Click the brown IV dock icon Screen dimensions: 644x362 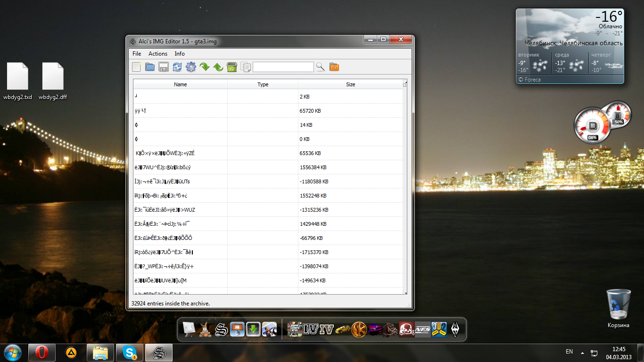click(x=327, y=329)
